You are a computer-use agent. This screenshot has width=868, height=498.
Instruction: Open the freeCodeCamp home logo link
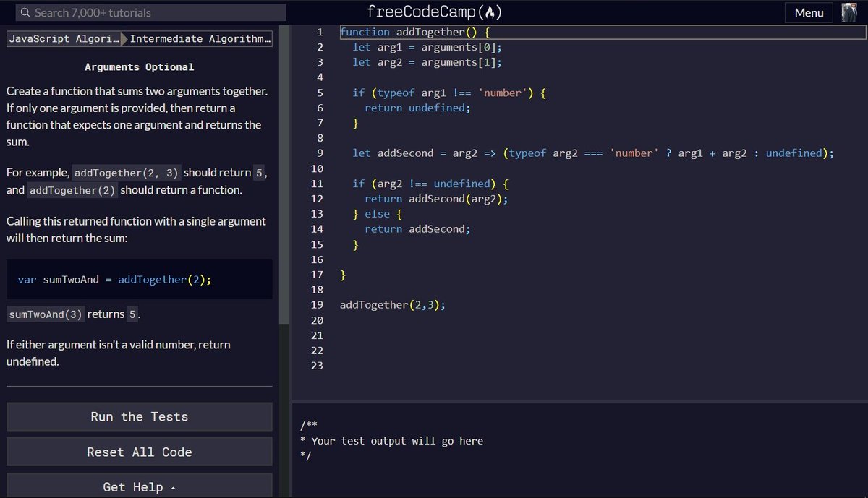coord(434,12)
